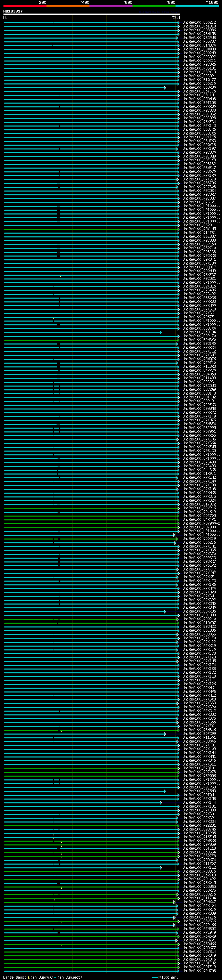The height and width of the screenshot is (980, 222).
Task: Click the white query sequence bar
Action: (x=92, y=14)
